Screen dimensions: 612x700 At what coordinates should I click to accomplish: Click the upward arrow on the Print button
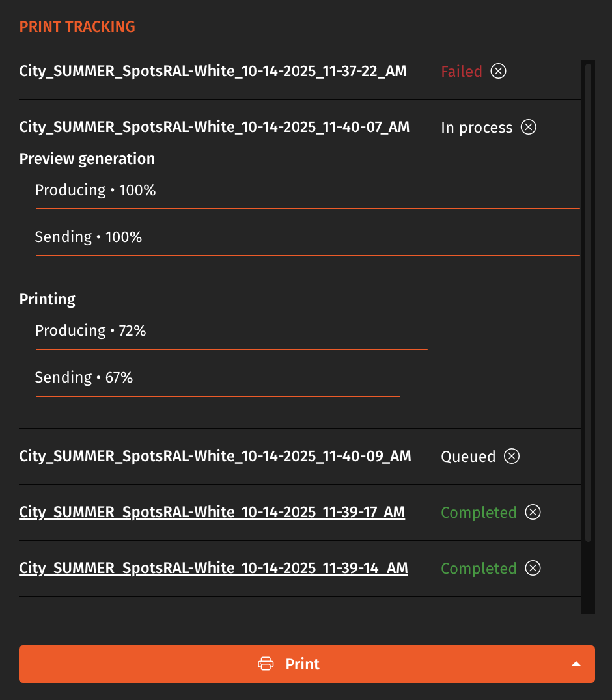pyautogui.click(x=576, y=664)
